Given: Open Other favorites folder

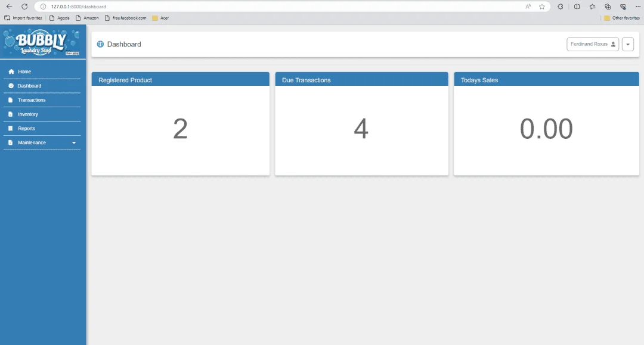Looking at the screenshot, I should [x=622, y=18].
